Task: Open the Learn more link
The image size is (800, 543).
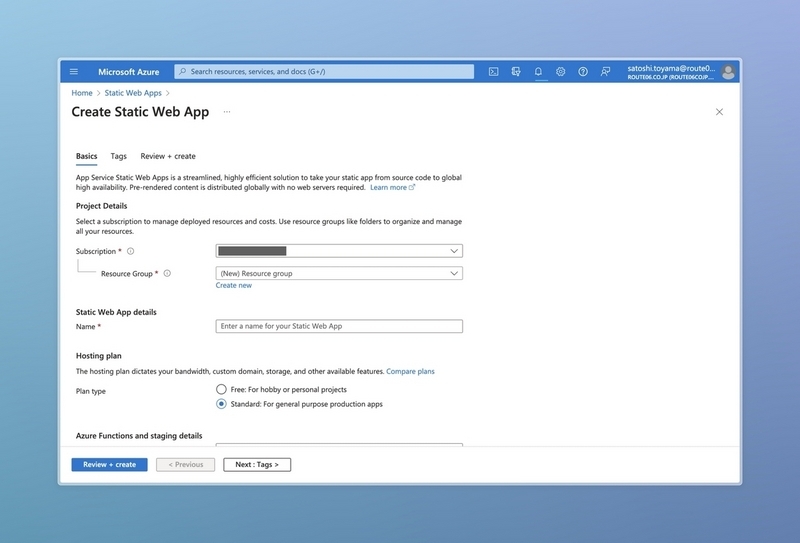Action: pos(392,187)
